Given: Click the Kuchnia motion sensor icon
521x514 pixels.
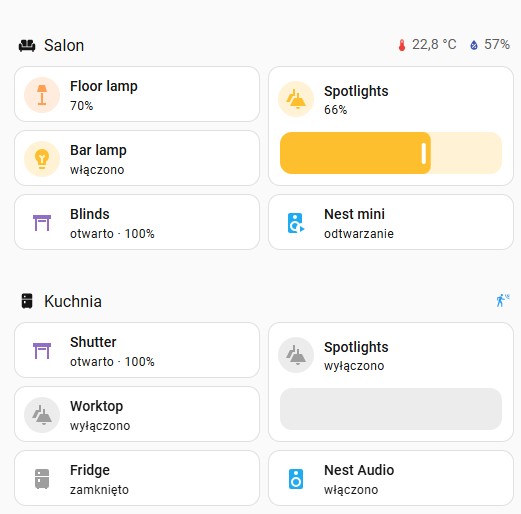Looking at the screenshot, I should [x=503, y=300].
